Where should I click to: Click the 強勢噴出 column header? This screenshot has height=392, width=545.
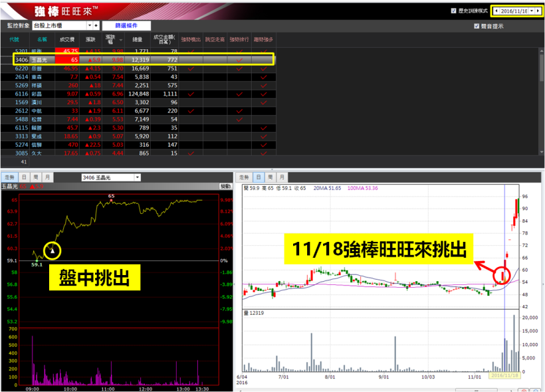click(x=191, y=40)
